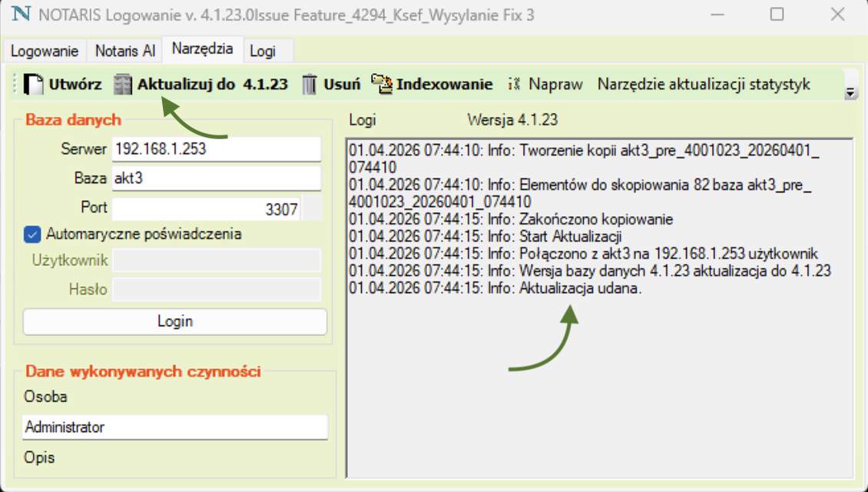Select the Narzędzia tab

tap(202, 48)
